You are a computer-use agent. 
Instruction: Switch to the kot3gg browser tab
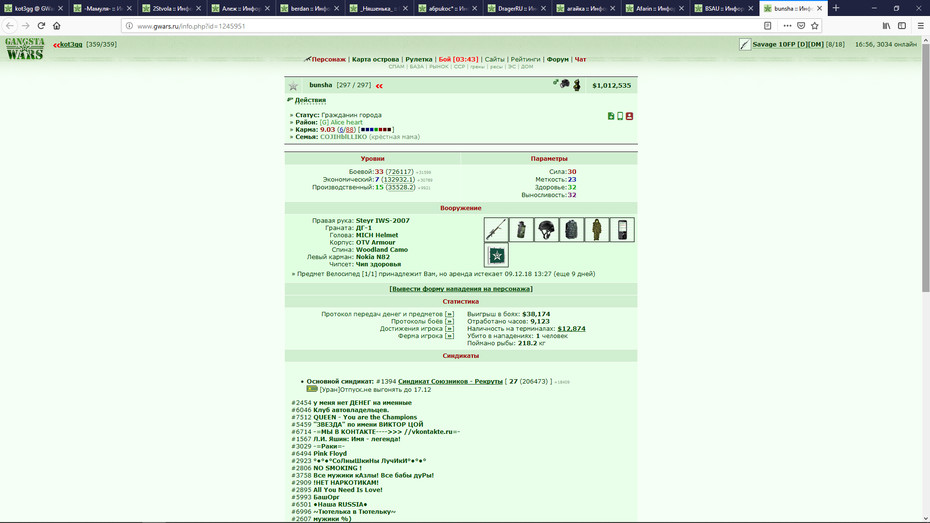33,8
